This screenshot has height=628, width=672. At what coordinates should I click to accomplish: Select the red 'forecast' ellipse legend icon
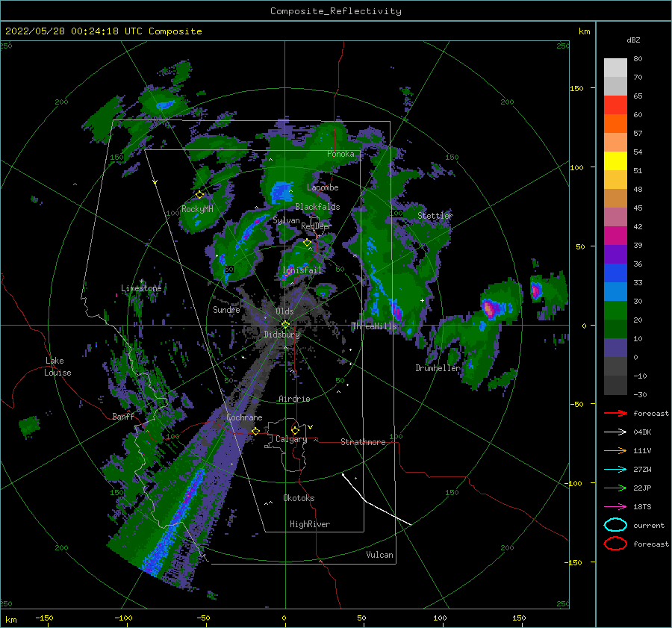[x=615, y=544]
